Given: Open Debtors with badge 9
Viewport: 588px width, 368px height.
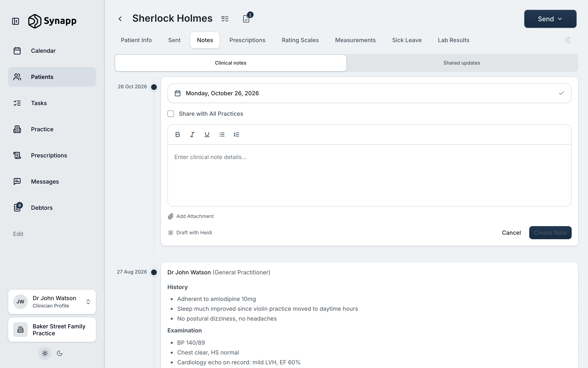Looking at the screenshot, I should click(x=52, y=208).
